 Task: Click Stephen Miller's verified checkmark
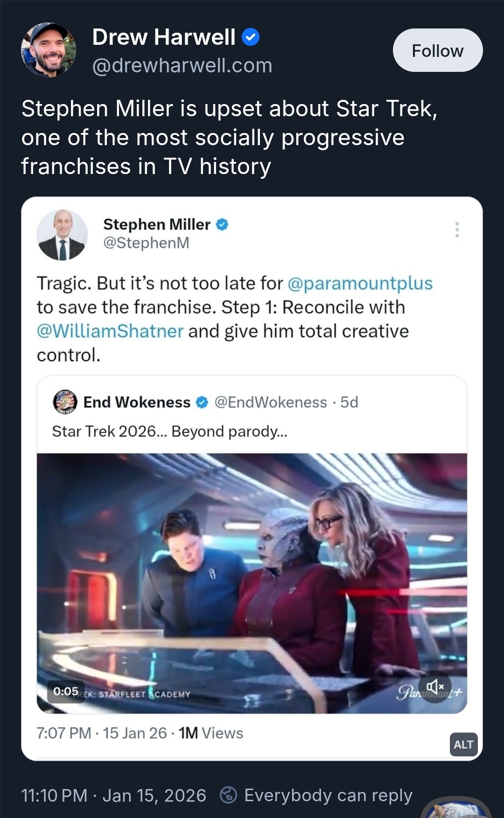click(222, 225)
